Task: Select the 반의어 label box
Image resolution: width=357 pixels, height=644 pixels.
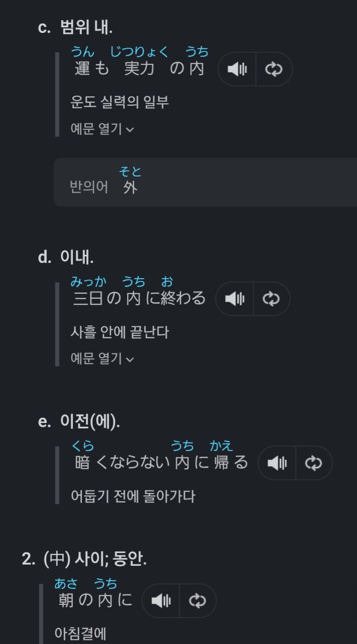Action: (x=205, y=182)
